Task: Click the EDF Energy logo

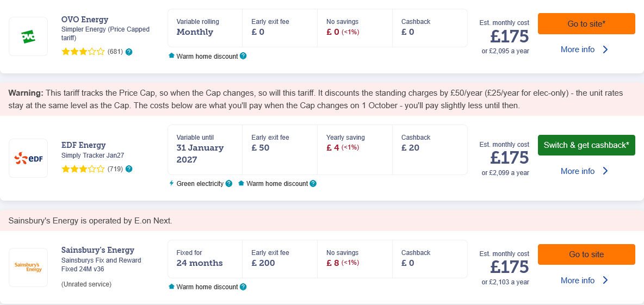Action: tap(28, 158)
